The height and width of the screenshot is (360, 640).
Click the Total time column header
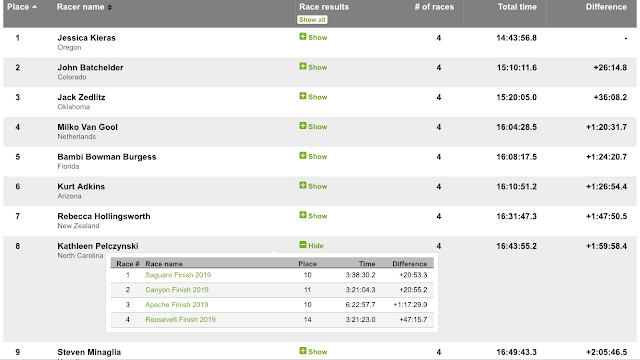click(x=517, y=7)
